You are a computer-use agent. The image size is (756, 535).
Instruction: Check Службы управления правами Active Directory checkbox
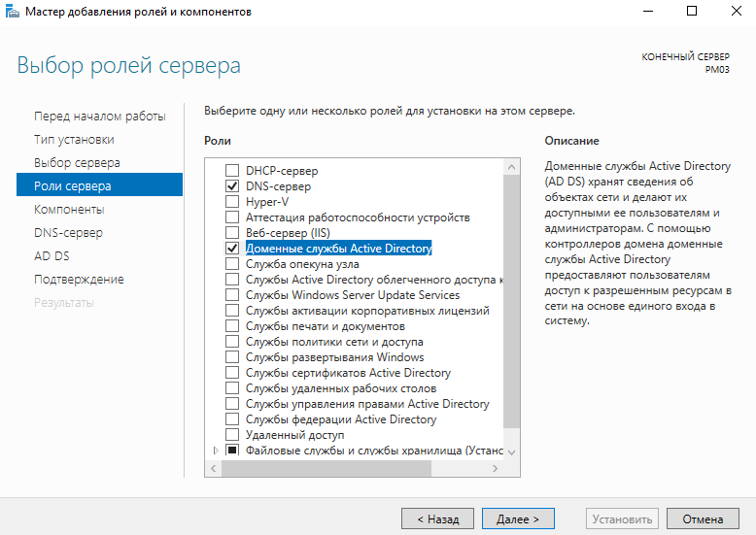232,404
